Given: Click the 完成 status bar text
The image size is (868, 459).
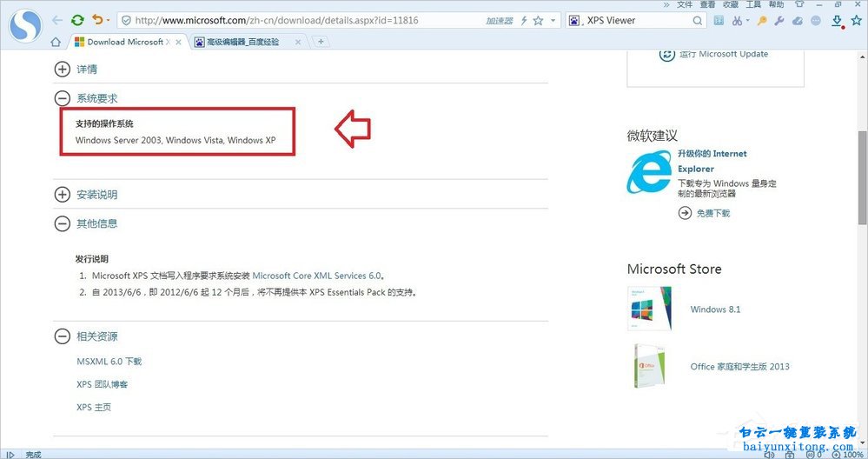Looking at the screenshot, I should (33, 455).
